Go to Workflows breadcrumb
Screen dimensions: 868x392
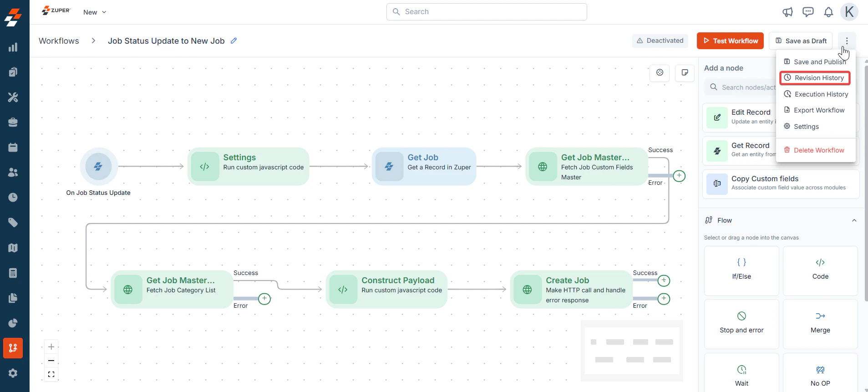tap(59, 41)
